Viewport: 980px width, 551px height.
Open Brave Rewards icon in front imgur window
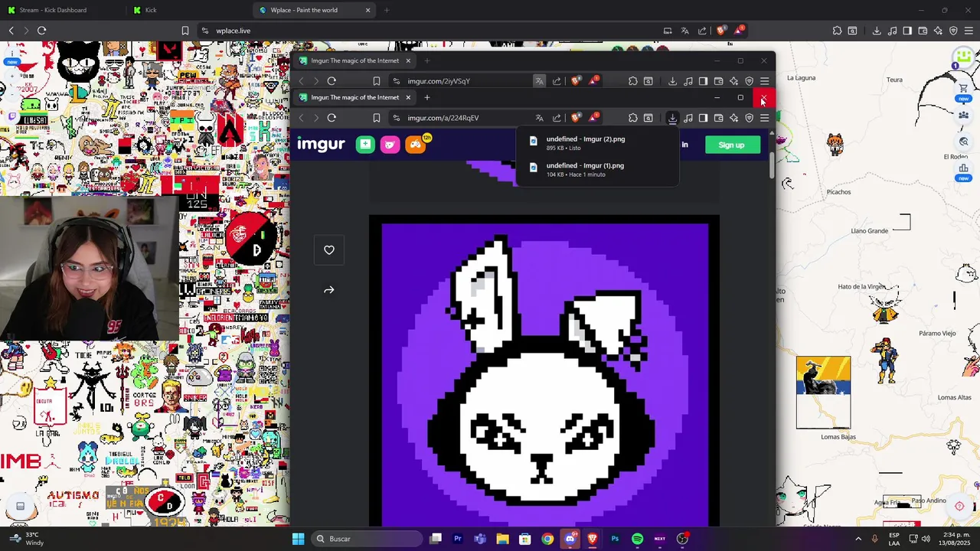pos(593,117)
